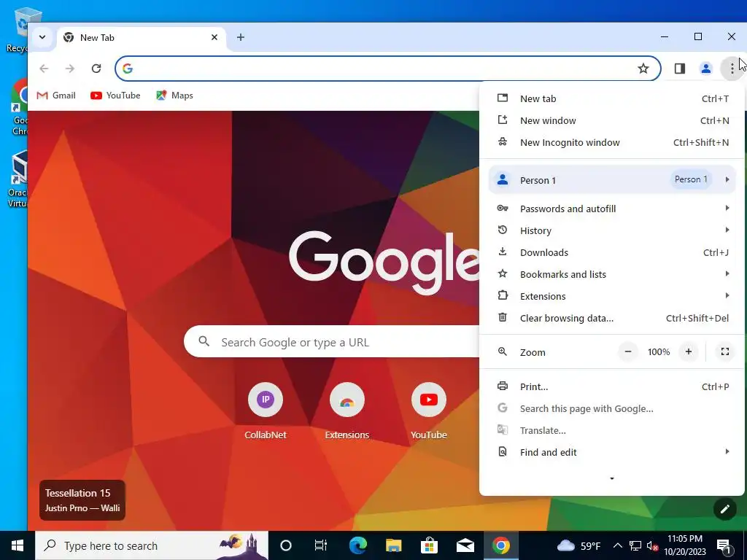Click the Person 1 badge chip
This screenshot has width=747, height=560.
click(691, 179)
